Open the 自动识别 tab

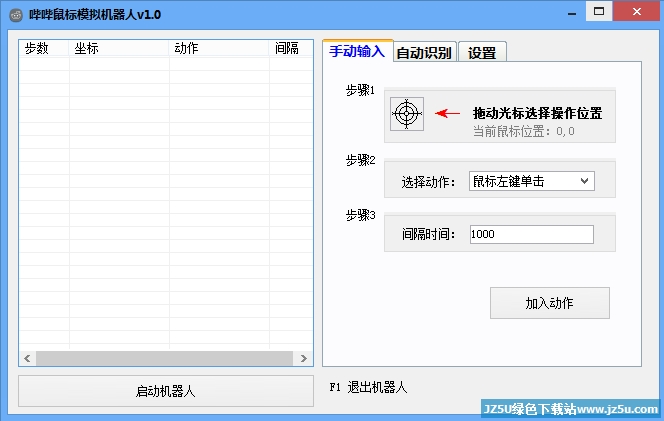pyautogui.click(x=424, y=53)
